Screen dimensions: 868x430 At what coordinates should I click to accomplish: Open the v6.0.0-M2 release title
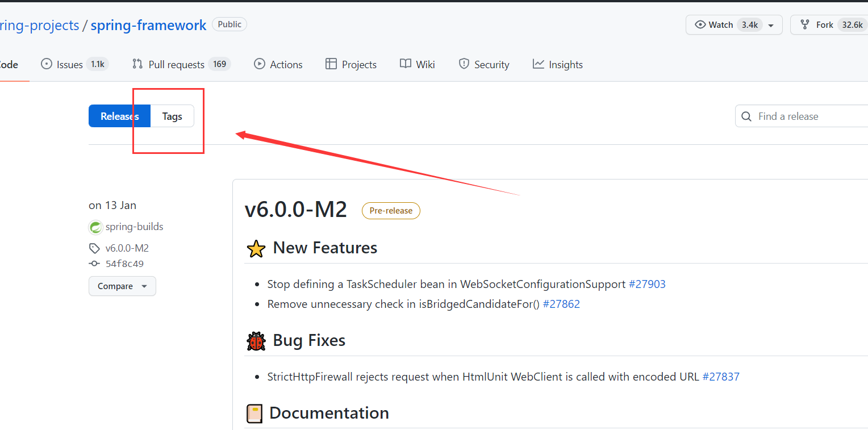[296, 210]
